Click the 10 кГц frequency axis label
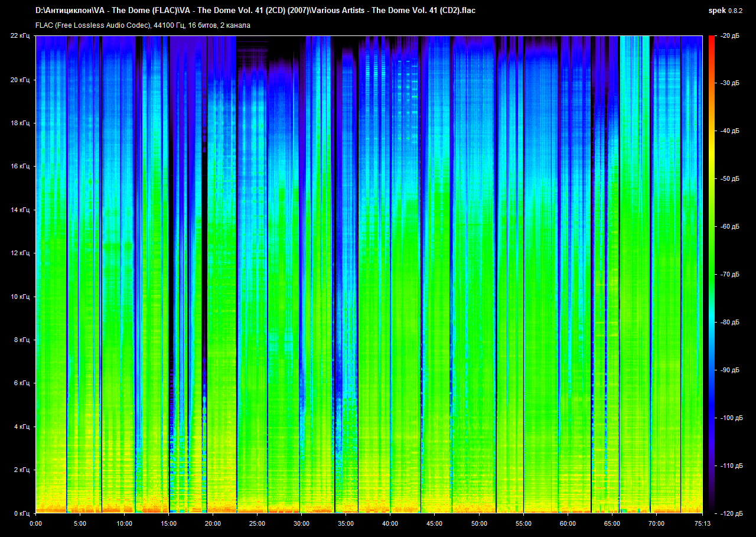This screenshot has width=756, height=537. point(21,297)
